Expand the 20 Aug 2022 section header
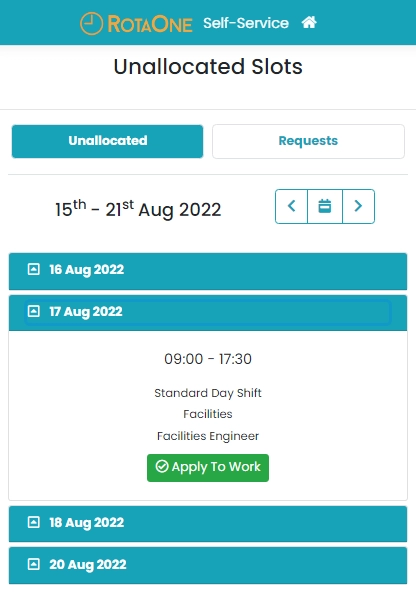The image size is (416, 593). [x=208, y=565]
